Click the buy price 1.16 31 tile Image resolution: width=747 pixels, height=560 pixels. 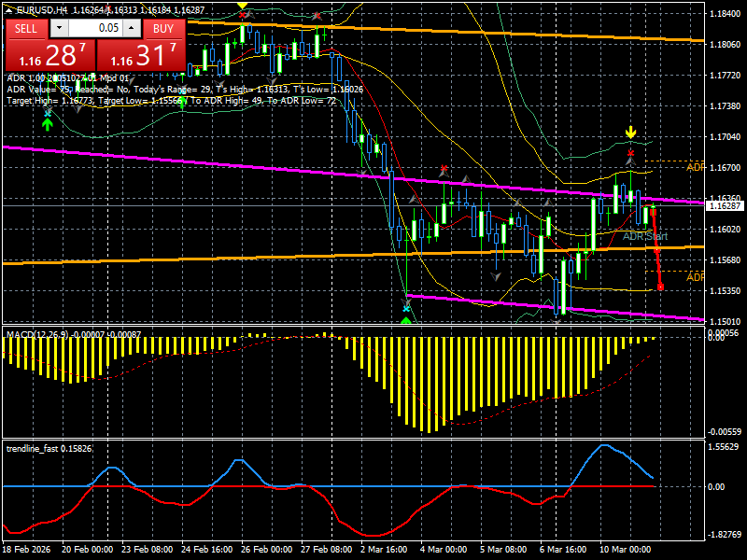(x=141, y=55)
